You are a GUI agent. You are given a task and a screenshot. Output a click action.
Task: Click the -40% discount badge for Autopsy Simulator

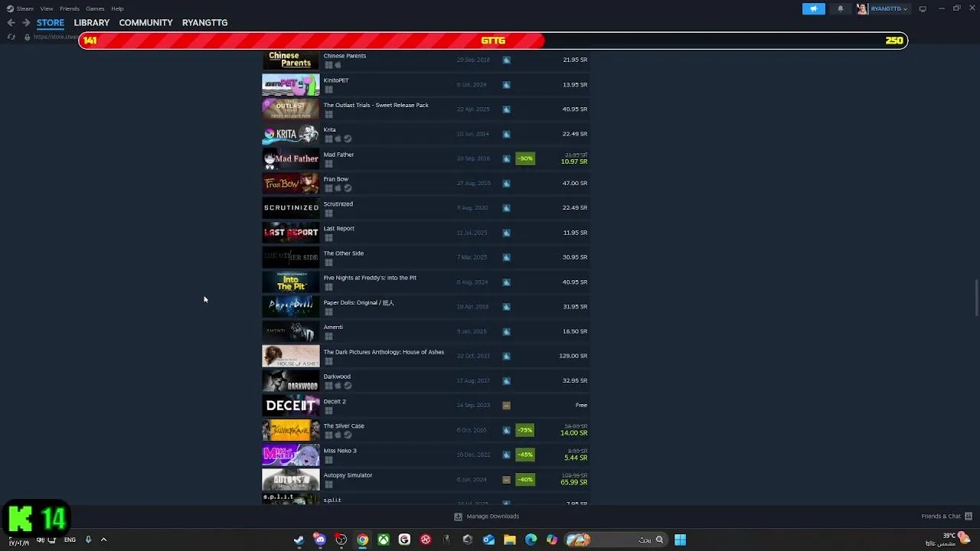525,480
